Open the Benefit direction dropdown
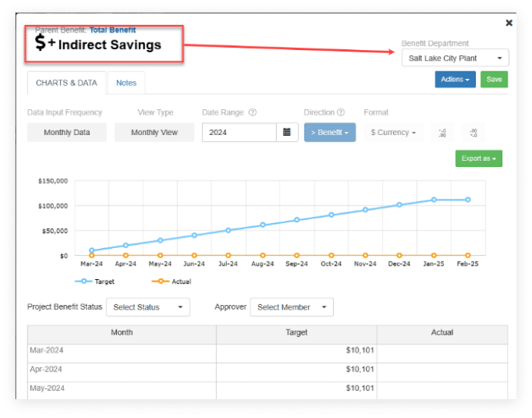The height and width of the screenshot is (418, 532). (330, 132)
